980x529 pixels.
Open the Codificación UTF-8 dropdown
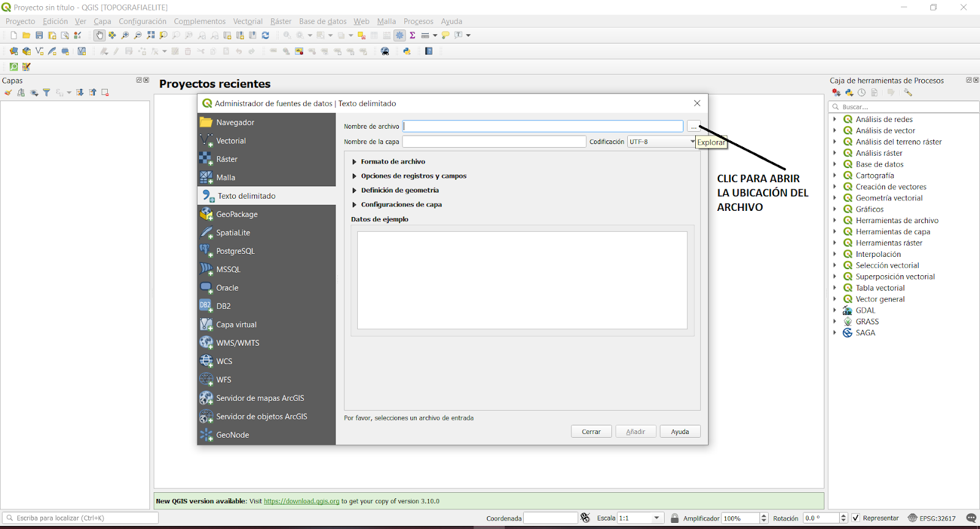point(661,142)
